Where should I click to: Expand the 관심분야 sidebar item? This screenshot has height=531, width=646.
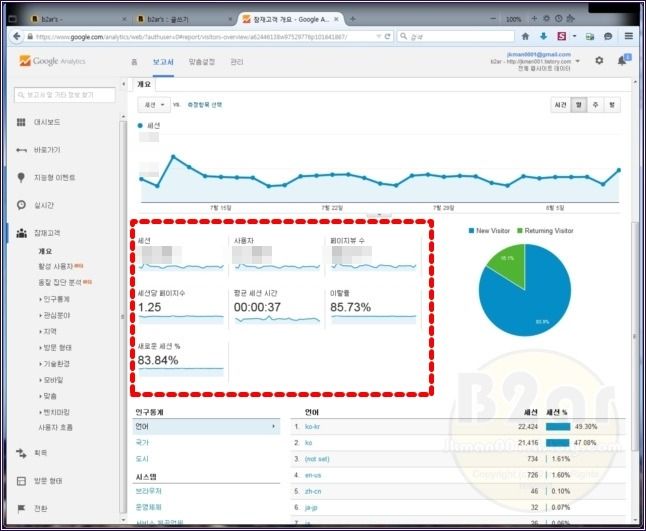[x=55, y=316]
